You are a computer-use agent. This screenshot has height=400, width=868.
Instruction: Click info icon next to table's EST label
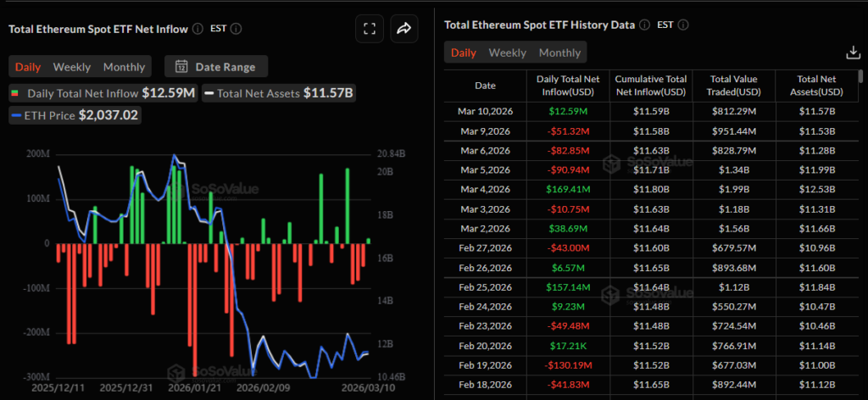click(x=682, y=25)
